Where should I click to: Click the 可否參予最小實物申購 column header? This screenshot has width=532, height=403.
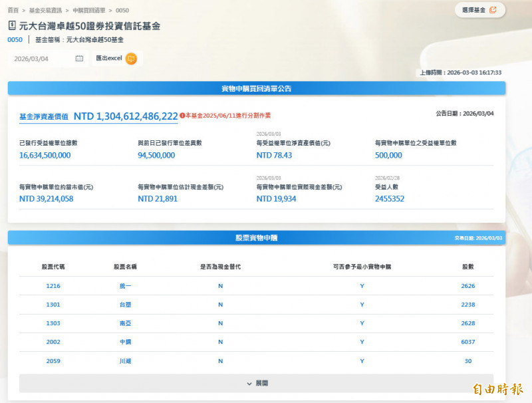point(362,267)
